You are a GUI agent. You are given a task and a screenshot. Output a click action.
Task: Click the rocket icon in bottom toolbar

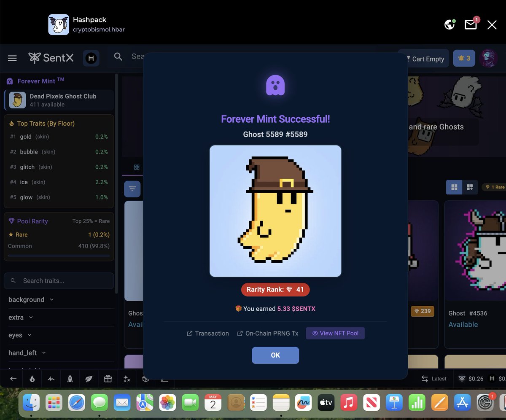coord(70,379)
